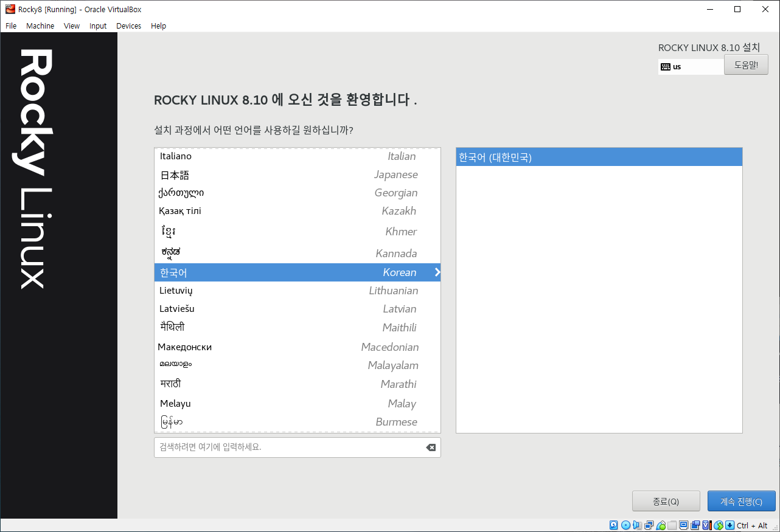
Task: Click the language search input field
Action: coord(298,447)
